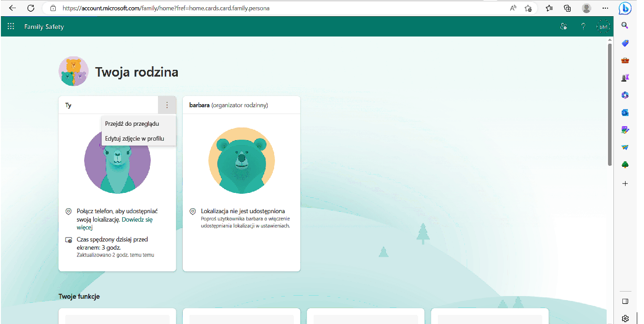The height and width of the screenshot is (324, 644).
Task: Open the browser Favorites list
Action: (x=549, y=8)
